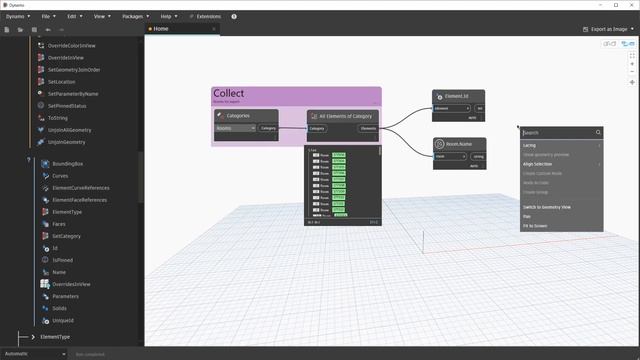The image size is (640, 360).
Task: Click the SetGeometryJoinOrder node icon
Action: 41,70
